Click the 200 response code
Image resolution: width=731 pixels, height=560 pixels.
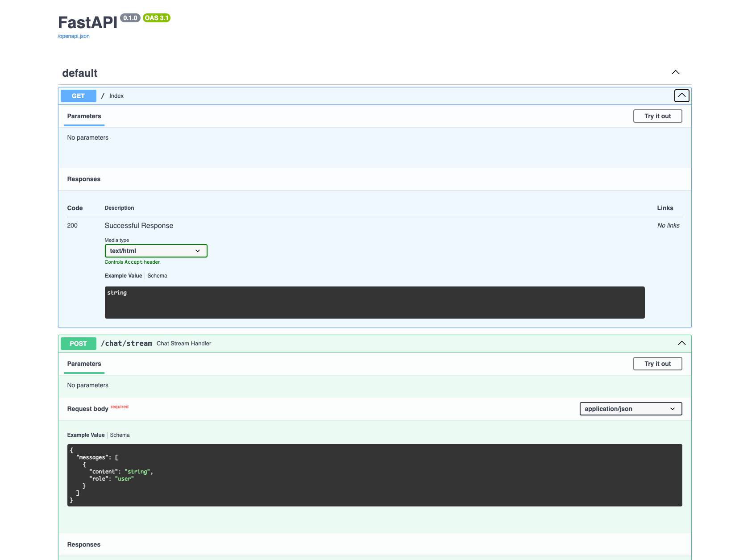72,225
